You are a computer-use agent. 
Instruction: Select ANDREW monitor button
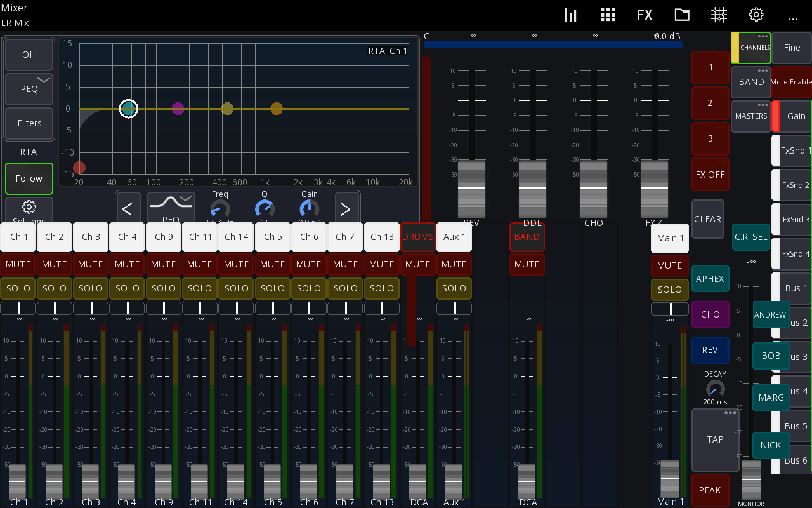click(x=771, y=315)
